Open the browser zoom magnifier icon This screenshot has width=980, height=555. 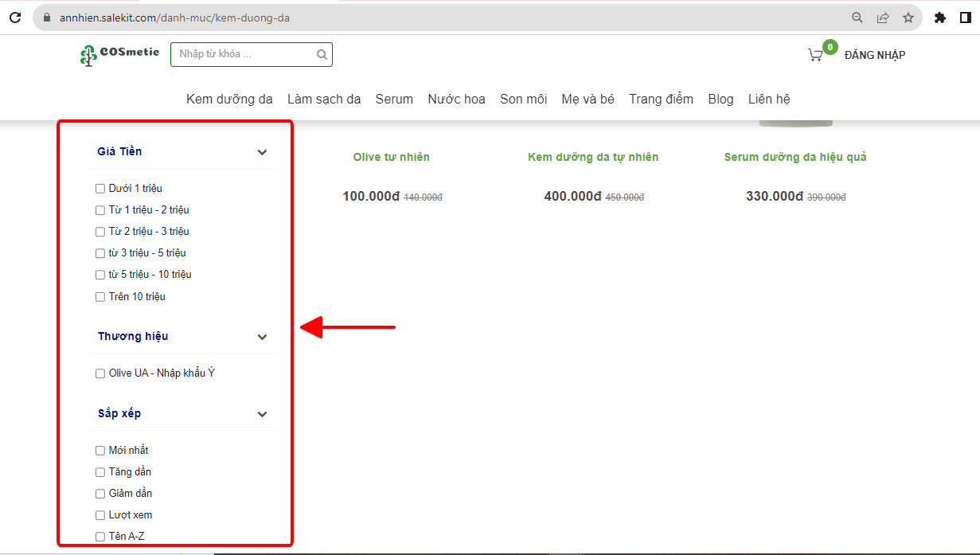(x=857, y=18)
